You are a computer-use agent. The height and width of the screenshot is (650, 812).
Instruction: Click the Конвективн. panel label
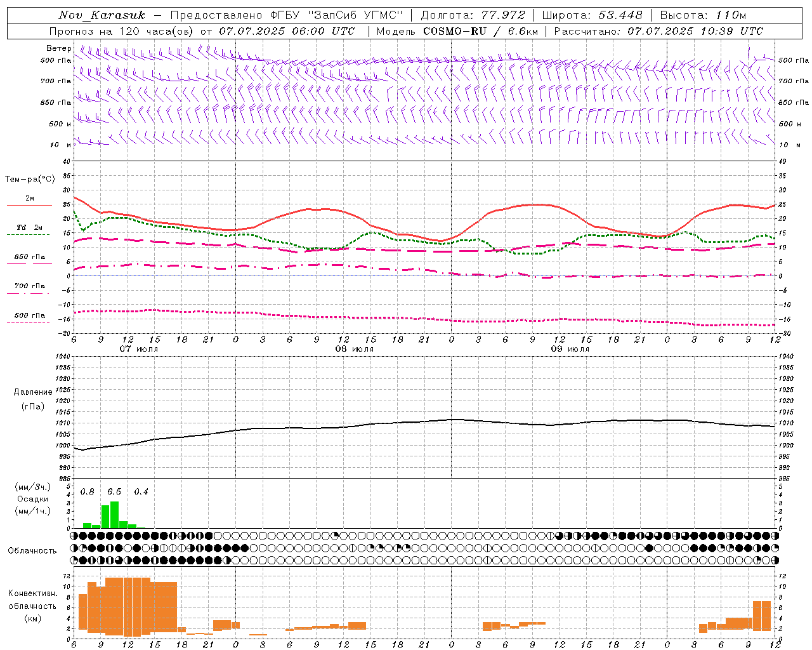pos(32,594)
